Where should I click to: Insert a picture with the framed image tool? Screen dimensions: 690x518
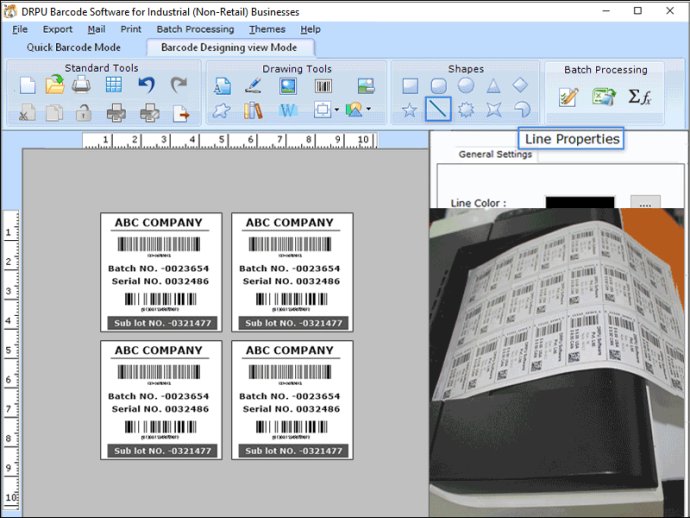click(x=288, y=86)
